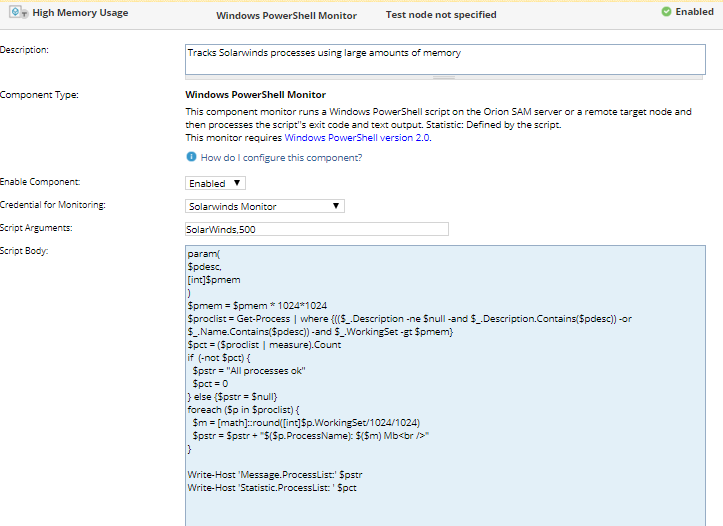The height and width of the screenshot is (526, 723).
Task: Click the 'Enabled' status text in header
Action: point(694,12)
